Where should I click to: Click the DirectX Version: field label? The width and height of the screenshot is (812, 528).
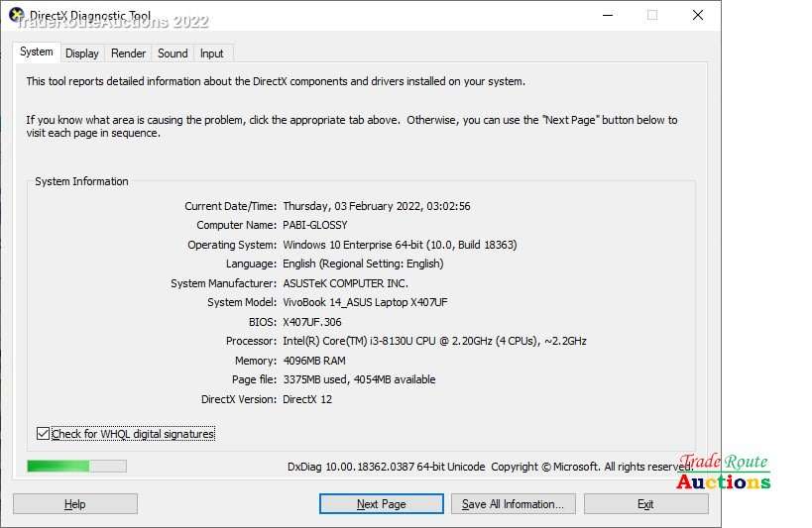click(239, 399)
